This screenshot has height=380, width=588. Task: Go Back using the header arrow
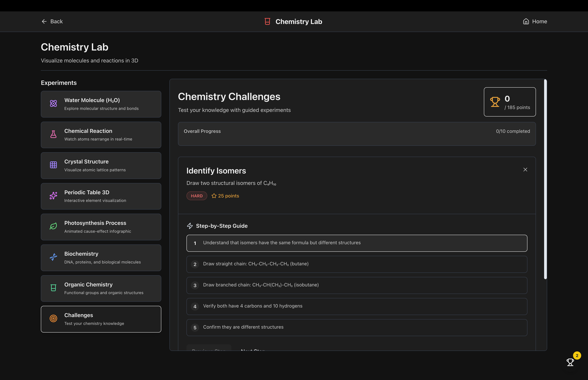pyautogui.click(x=44, y=21)
